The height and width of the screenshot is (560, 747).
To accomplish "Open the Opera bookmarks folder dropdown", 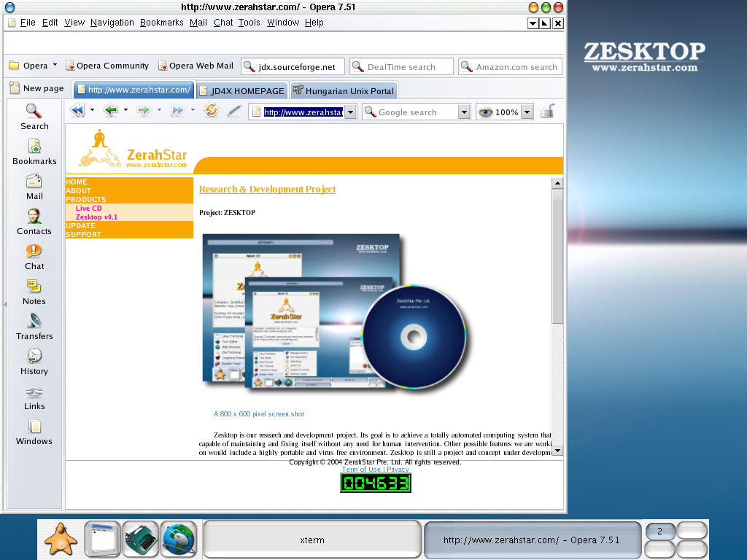I will [55, 65].
